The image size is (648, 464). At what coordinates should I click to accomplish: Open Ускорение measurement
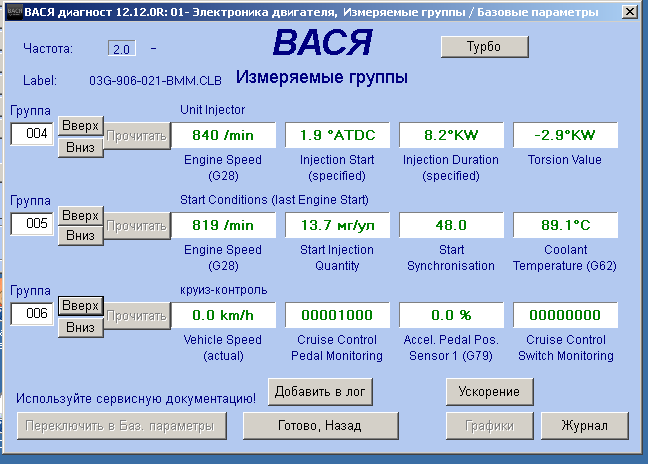[x=490, y=391]
